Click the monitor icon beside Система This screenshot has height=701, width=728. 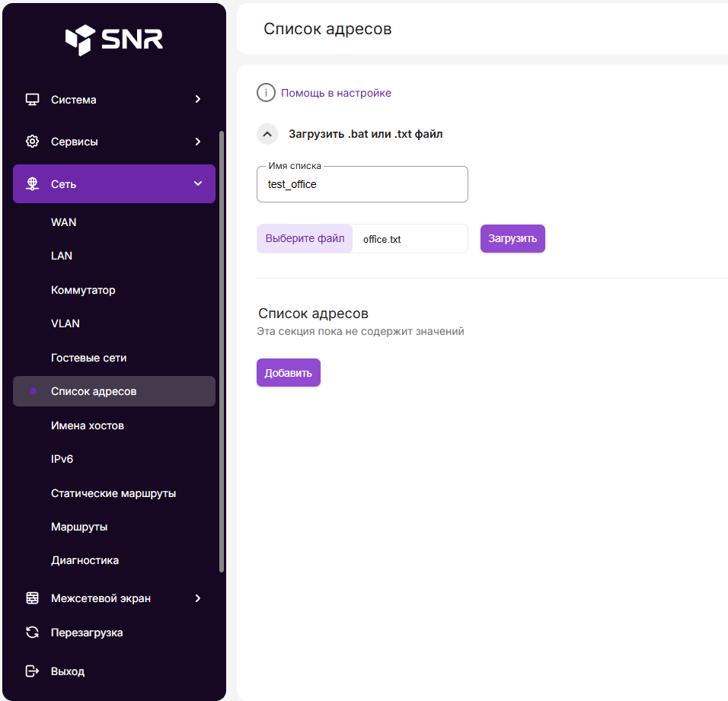pyautogui.click(x=32, y=100)
